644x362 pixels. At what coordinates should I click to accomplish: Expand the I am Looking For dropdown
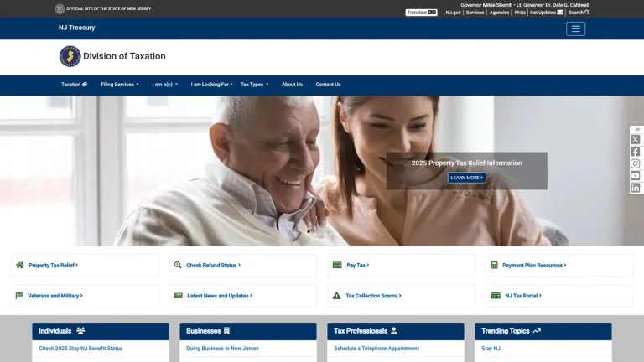click(211, 85)
